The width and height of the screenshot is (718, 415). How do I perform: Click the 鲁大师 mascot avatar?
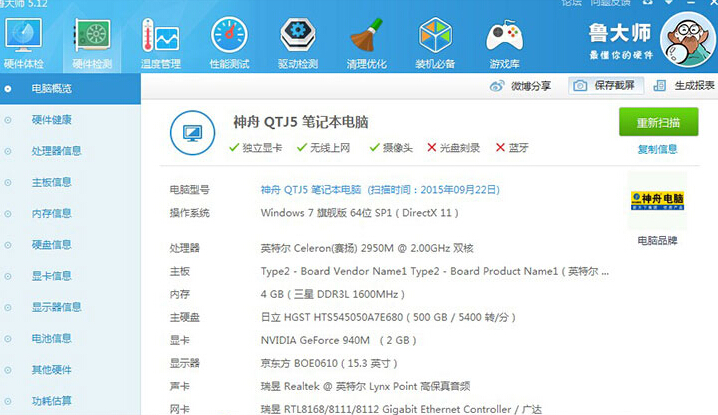688,39
